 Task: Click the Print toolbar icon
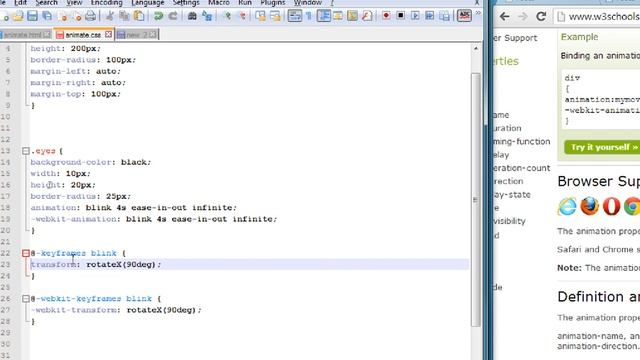click(x=91, y=16)
